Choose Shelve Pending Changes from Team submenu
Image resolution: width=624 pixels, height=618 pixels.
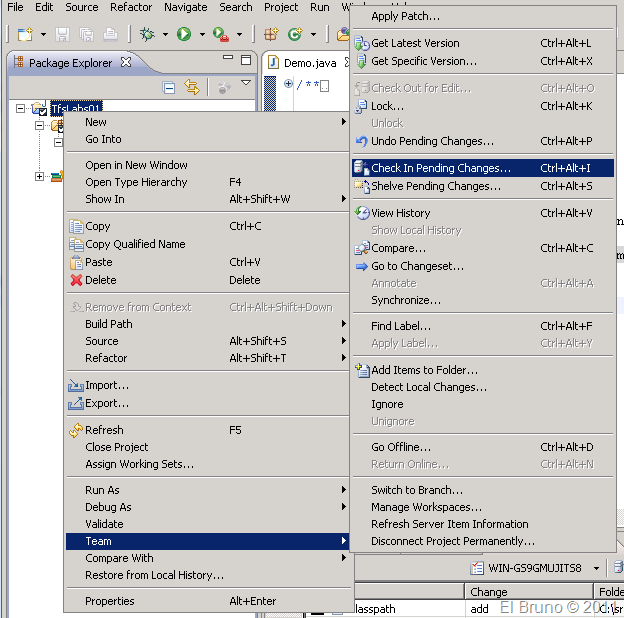[436, 186]
